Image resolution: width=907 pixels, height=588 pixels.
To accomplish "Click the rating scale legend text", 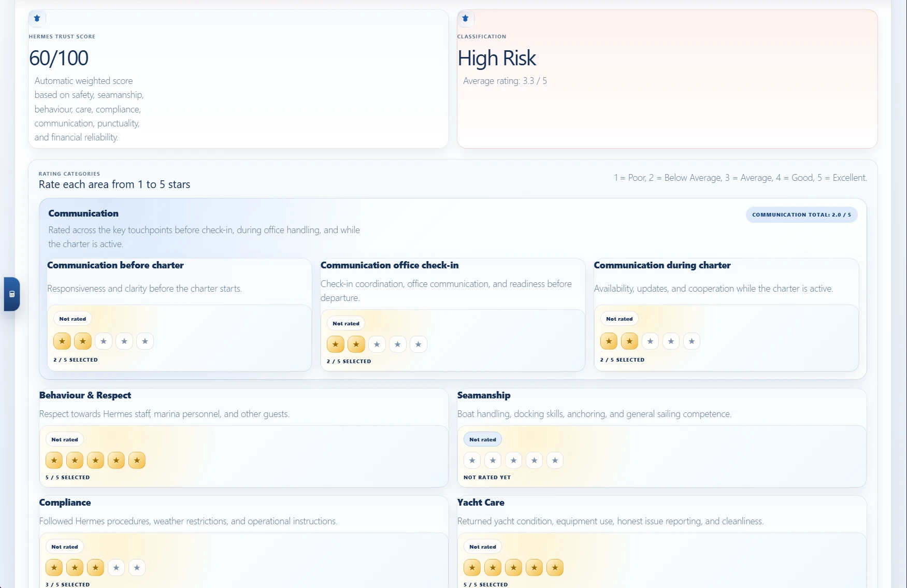I will click(x=741, y=178).
